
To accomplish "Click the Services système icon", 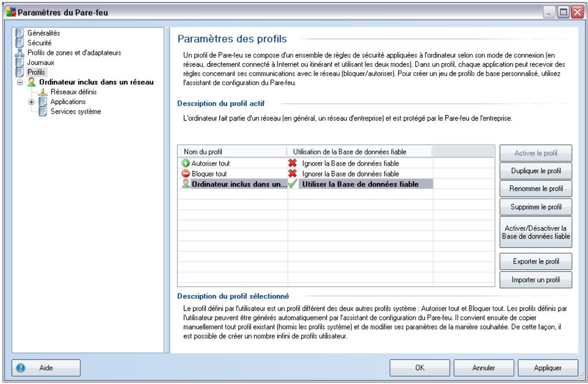I will [x=43, y=111].
